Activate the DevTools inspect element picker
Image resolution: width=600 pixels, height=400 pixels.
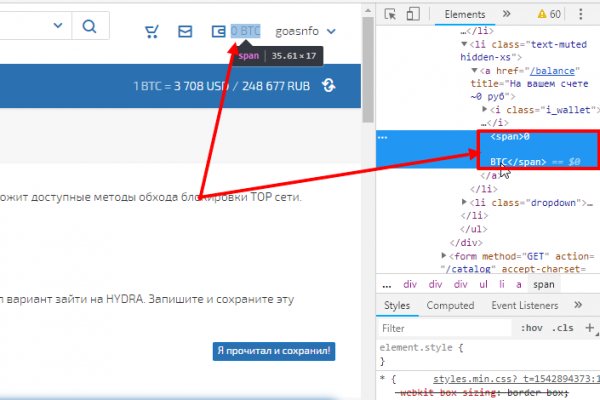click(x=389, y=15)
